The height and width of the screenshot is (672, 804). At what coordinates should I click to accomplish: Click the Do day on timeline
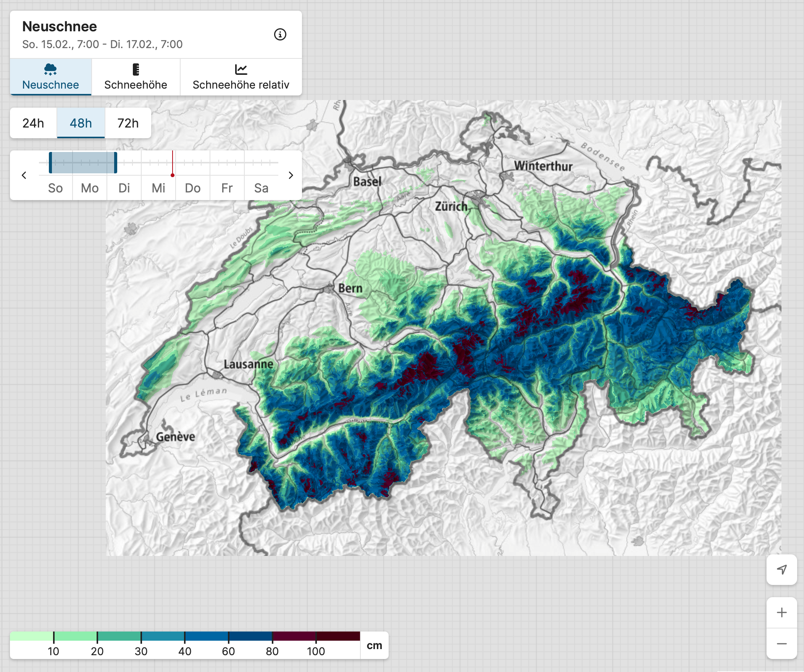click(x=192, y=188)
